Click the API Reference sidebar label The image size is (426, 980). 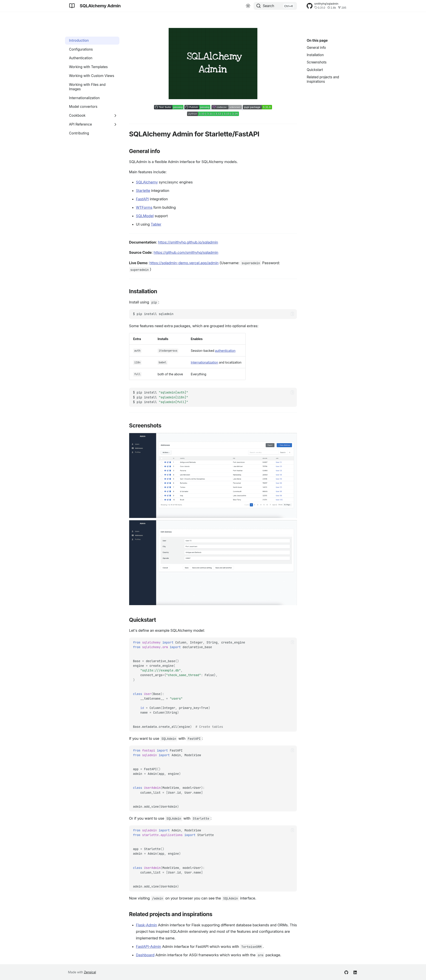[80, 124]
